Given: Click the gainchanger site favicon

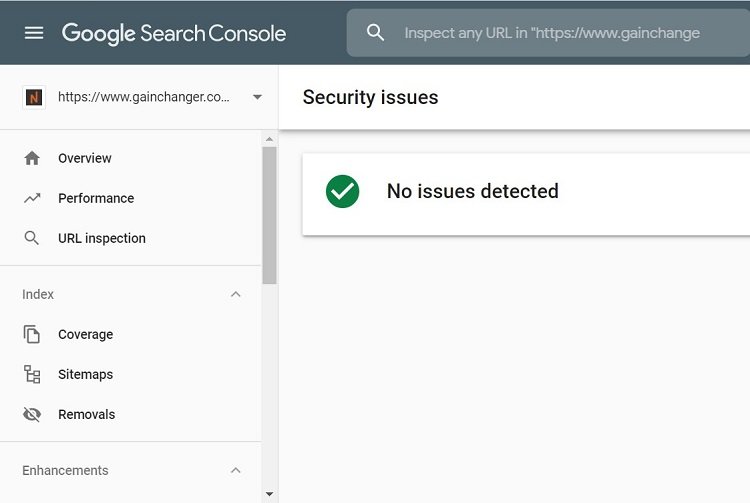Looking at the screenshot, I should pyautogui.click(x=34, y=98).
